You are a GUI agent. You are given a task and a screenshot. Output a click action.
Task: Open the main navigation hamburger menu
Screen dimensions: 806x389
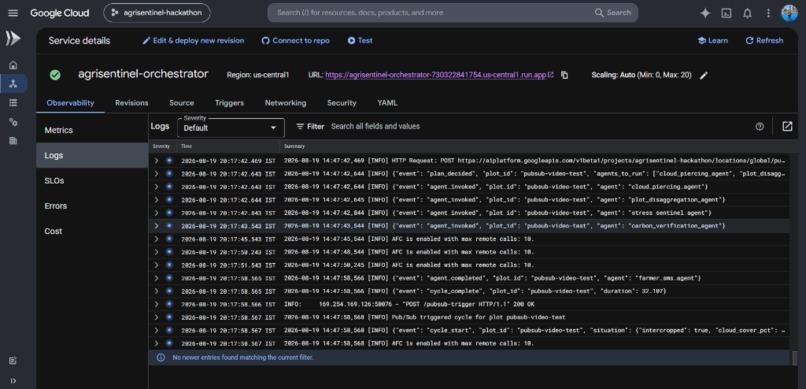[x=13, y=13]
